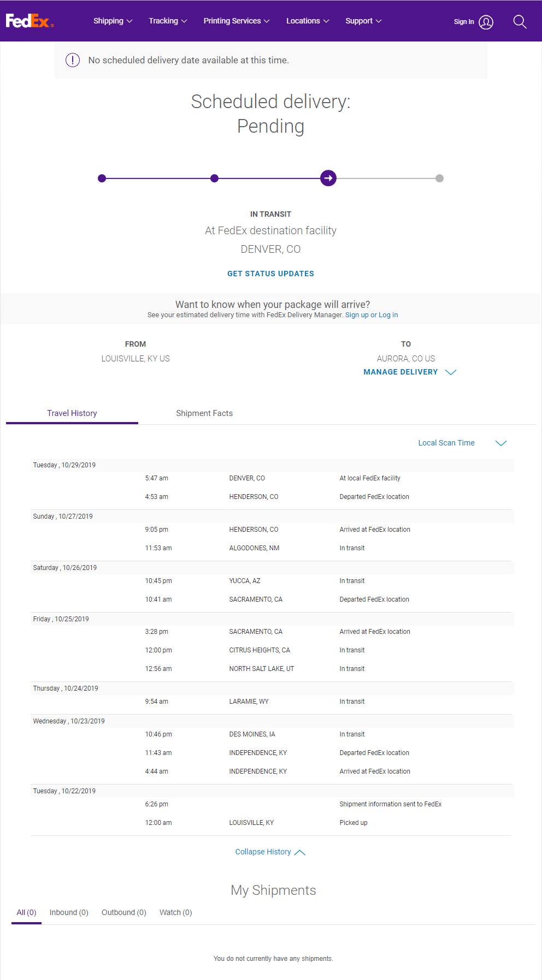Select the Inbound (0) tab
This screenshot has width=542, height=980.
(x=69, y=912)
